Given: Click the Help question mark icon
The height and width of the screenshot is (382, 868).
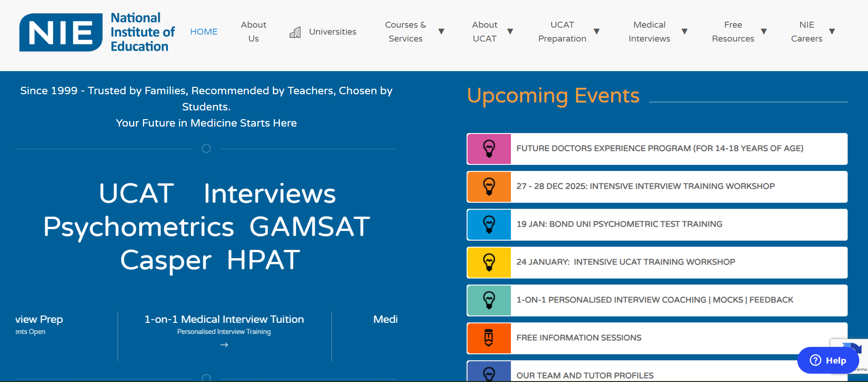Looking at the screenshot, I should (x=816, y=360).
